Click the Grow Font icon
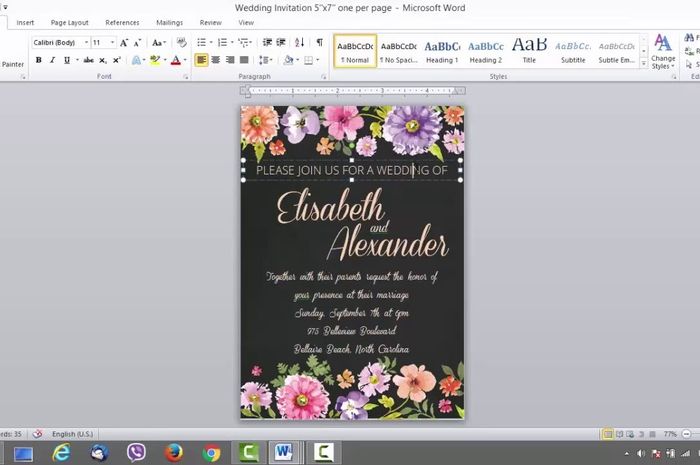The width and height of the screenshot is (700, 465). pyautogui.click(x=124, y=43)
